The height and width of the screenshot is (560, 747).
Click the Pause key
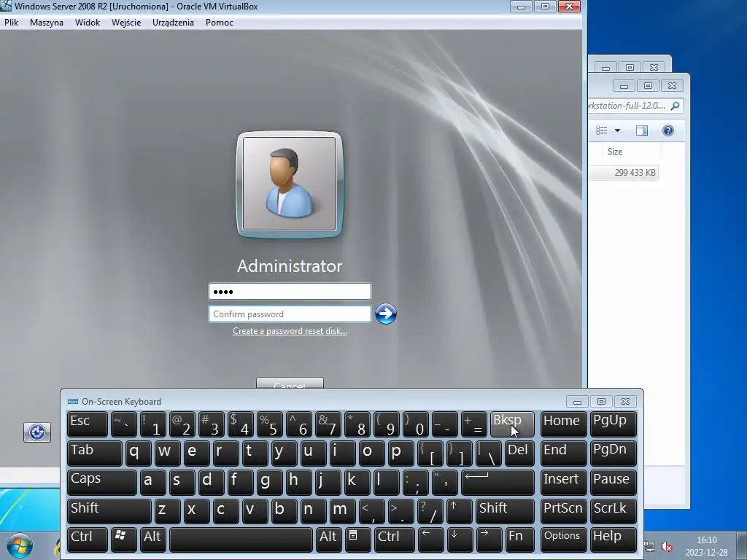tap(613, 483)
